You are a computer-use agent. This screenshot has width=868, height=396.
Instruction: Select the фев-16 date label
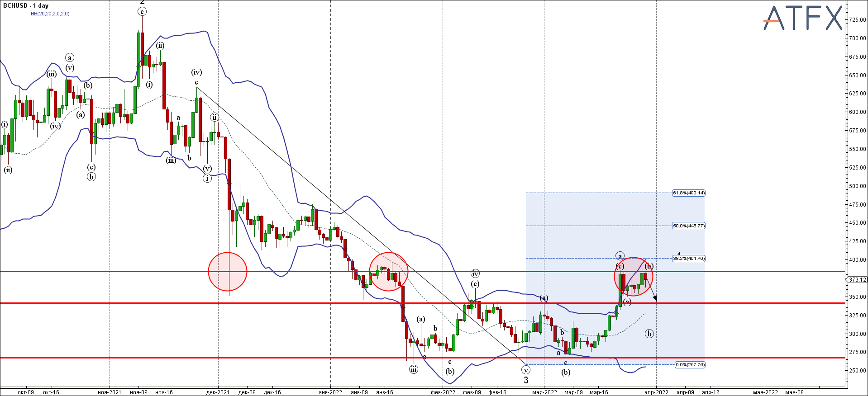tap(497, 392)
